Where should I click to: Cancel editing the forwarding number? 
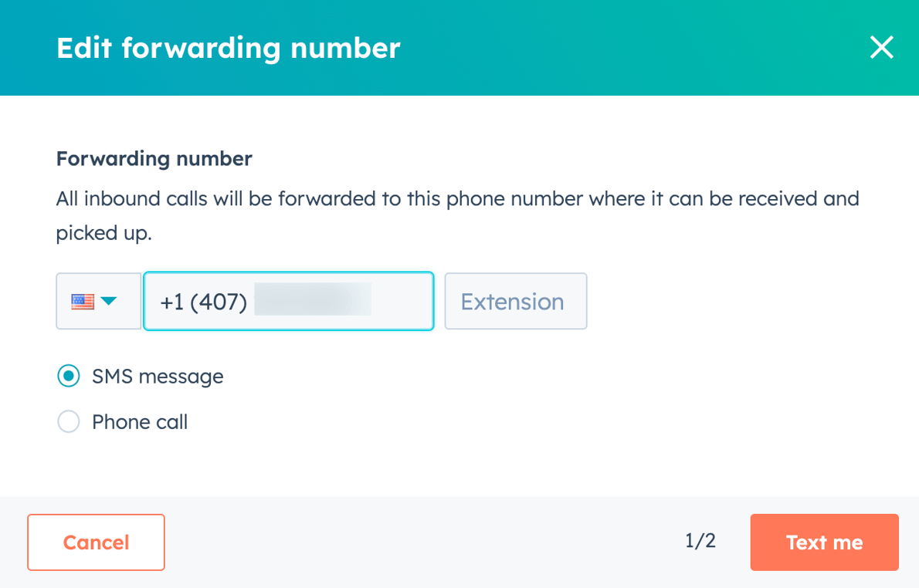click(96, 542)
